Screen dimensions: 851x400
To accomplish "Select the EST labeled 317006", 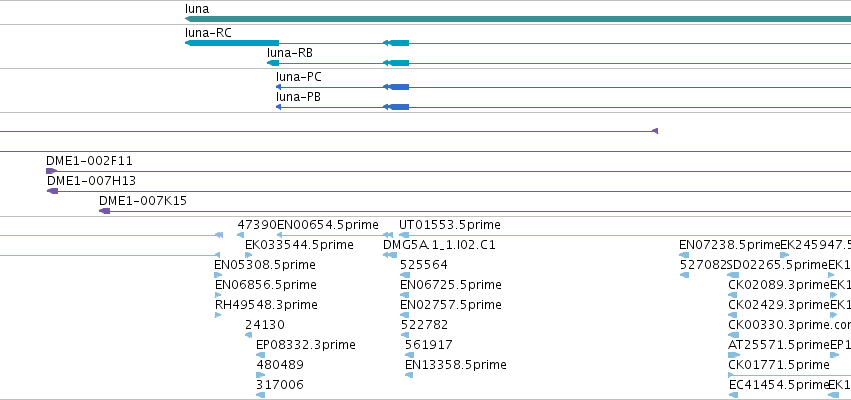I will point(280,384).
